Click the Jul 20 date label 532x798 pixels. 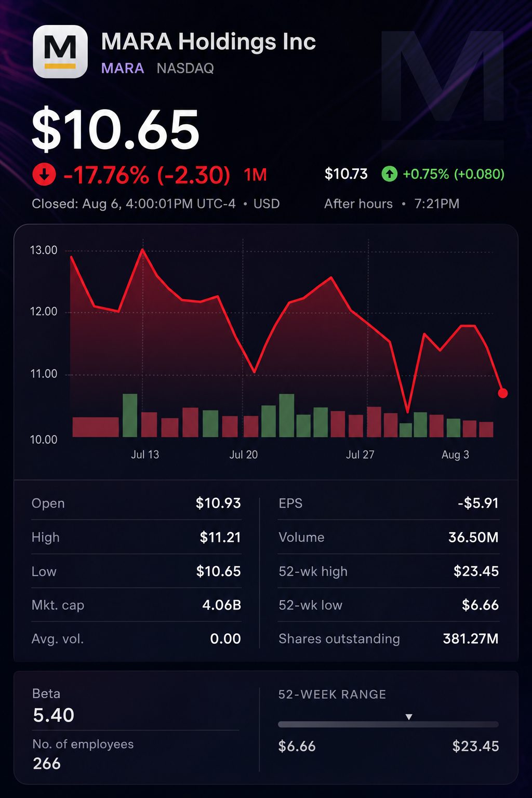coord(244,455)
